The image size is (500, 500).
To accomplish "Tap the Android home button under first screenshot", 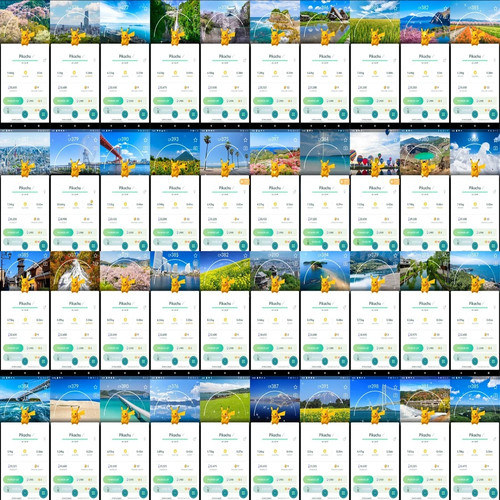I will tap(25, 126).
